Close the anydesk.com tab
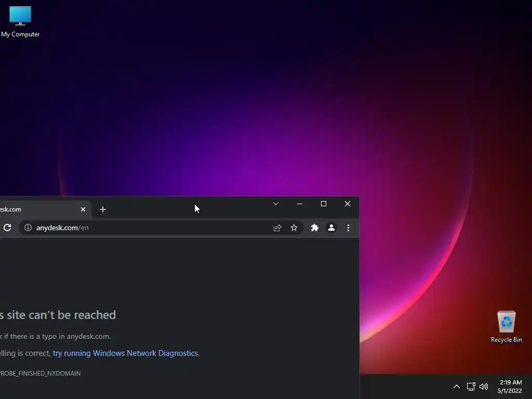This screenshot has width=532, height=399. pyautogui.click(x=83, y=209)
